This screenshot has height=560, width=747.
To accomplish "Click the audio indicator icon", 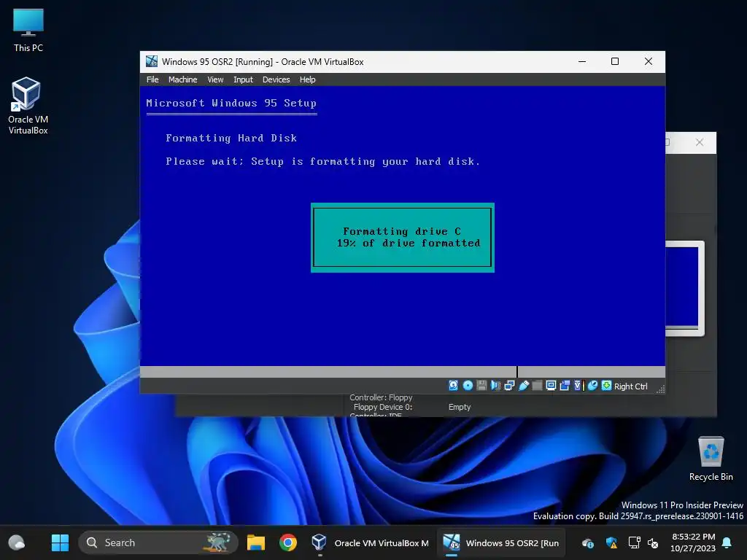I will (495, 386).
